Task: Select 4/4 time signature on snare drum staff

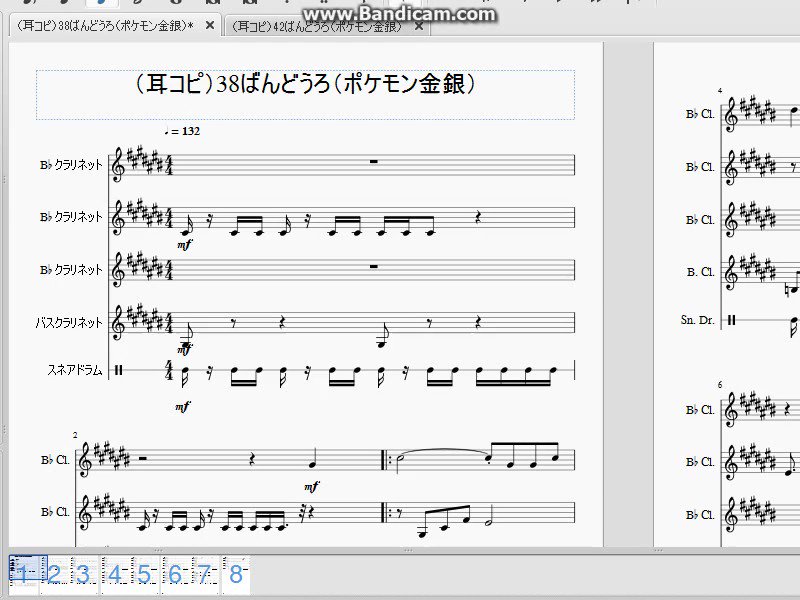Action: click(x=168, y=370)
